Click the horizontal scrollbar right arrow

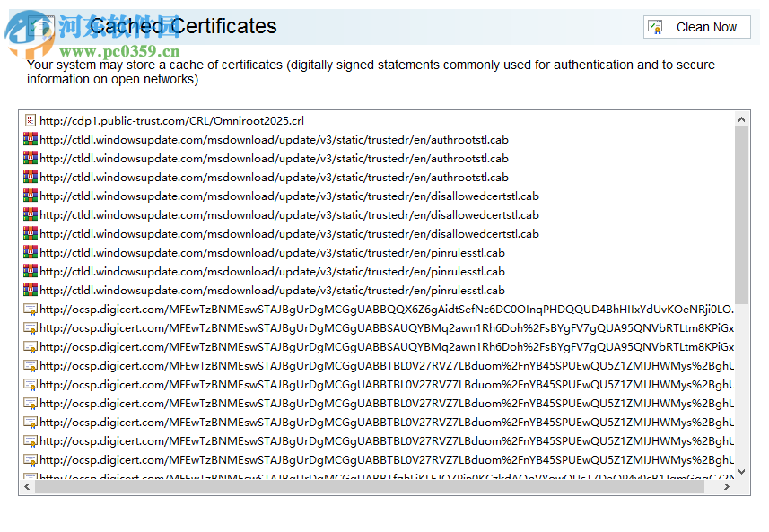pos(727,487)
